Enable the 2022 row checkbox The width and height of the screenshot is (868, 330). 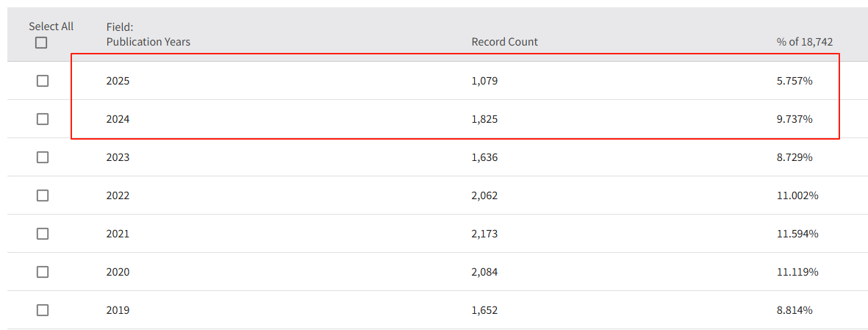click(x=43, y=196)
